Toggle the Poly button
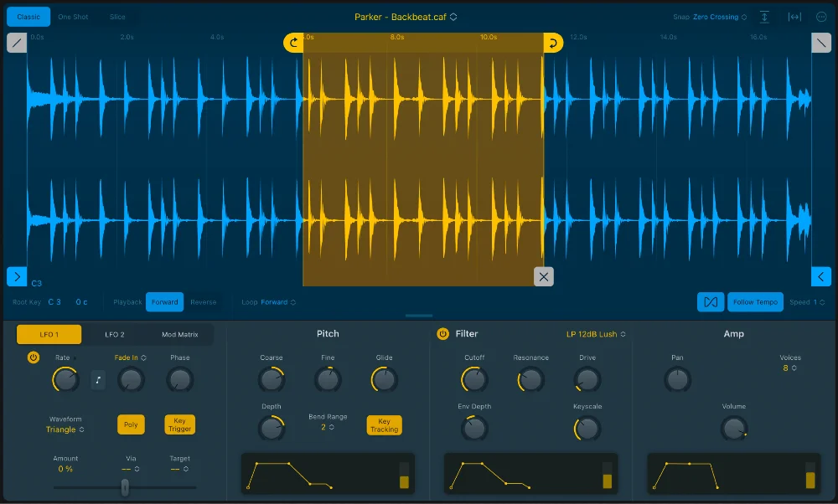Screen dimensions: 838x504 [131, 425]
